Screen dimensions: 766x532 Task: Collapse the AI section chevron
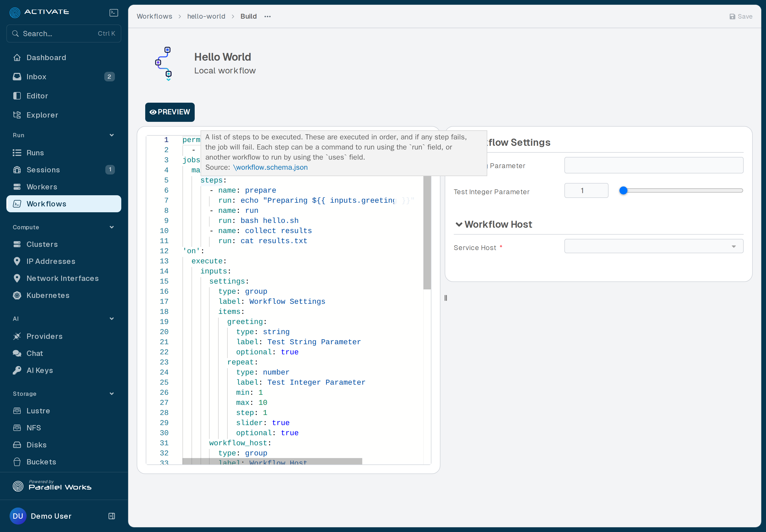point(112,319)
